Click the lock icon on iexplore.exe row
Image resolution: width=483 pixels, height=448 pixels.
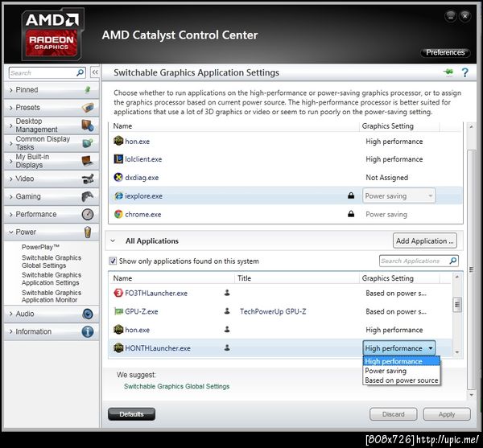click(351, 195)
